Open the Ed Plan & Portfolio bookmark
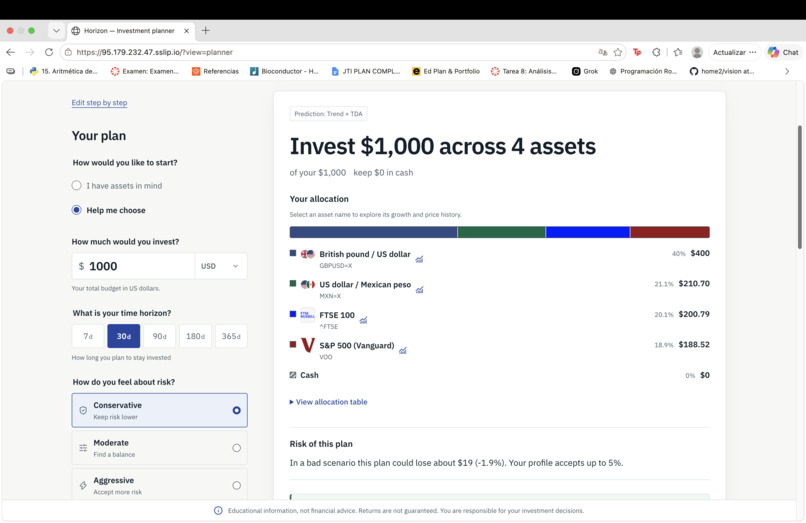The width and height of the screenshot is (806, 523). (446, 71)
